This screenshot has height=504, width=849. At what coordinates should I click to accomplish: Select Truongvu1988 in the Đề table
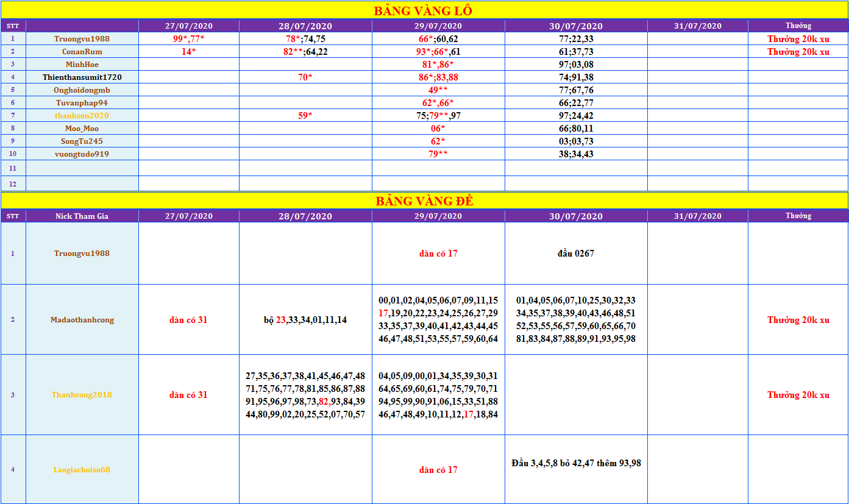click(82, 253)
